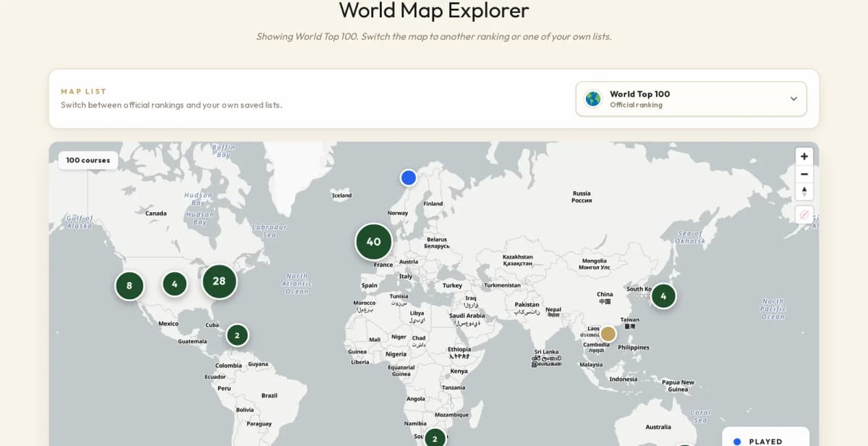
Task: Open the 28-course cluster on US east coast
Action: pos(219,281)
